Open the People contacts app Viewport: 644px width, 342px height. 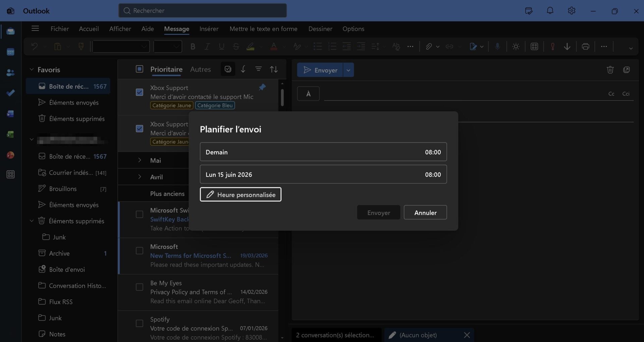pyautogui.click(x=10, y=72)
